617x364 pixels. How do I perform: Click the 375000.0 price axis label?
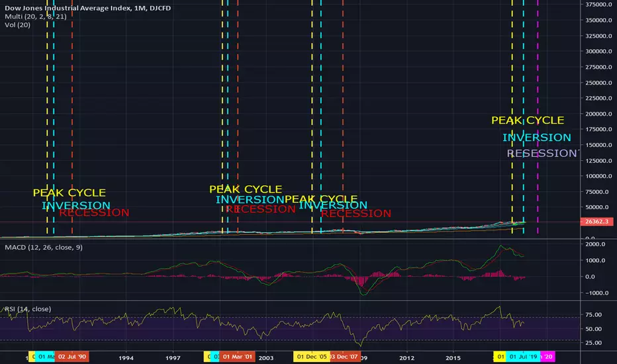coord(598,5)
